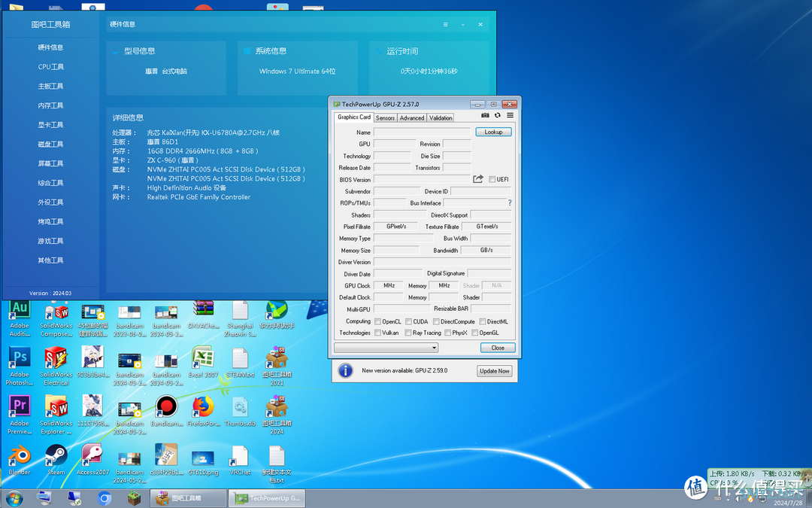Check the Vulkan checkbox
Viewport: 812px width, 508px height.
[x=377, y=333]
